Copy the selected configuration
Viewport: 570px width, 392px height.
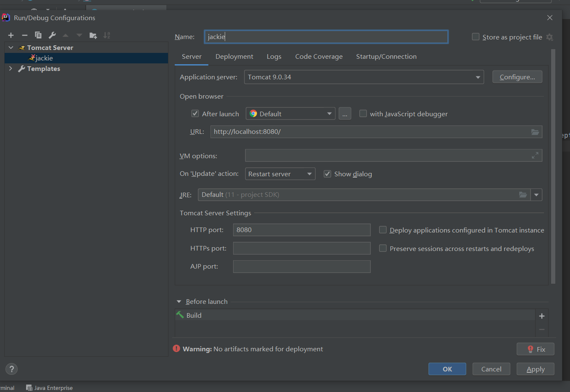38,35
